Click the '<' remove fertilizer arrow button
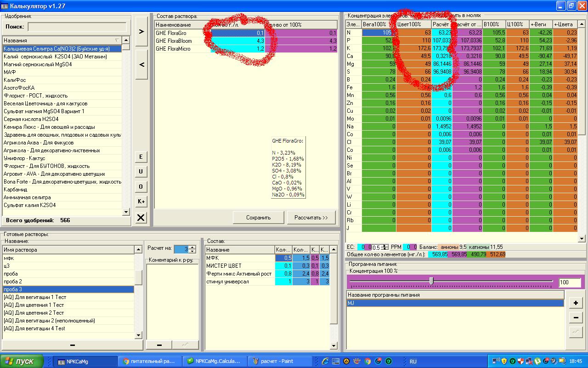The image size is (588, 368). (141, 64)
